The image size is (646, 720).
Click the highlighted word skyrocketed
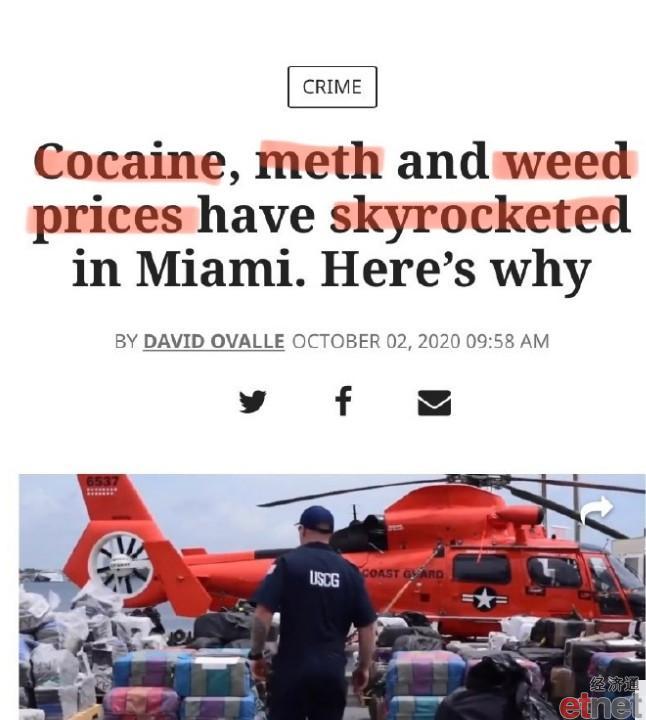480,214
